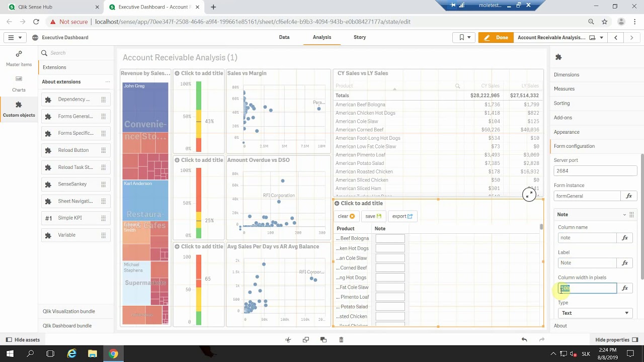Open expression editor for Column width
Image resolution: width=644 pixels, height=362 pixels.
tap(625, 288)
